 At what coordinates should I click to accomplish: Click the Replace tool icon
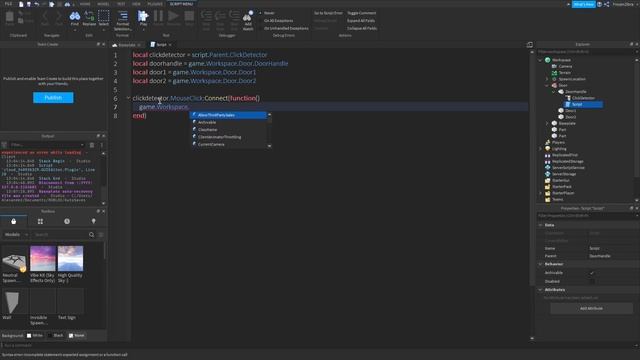[89, 16]
